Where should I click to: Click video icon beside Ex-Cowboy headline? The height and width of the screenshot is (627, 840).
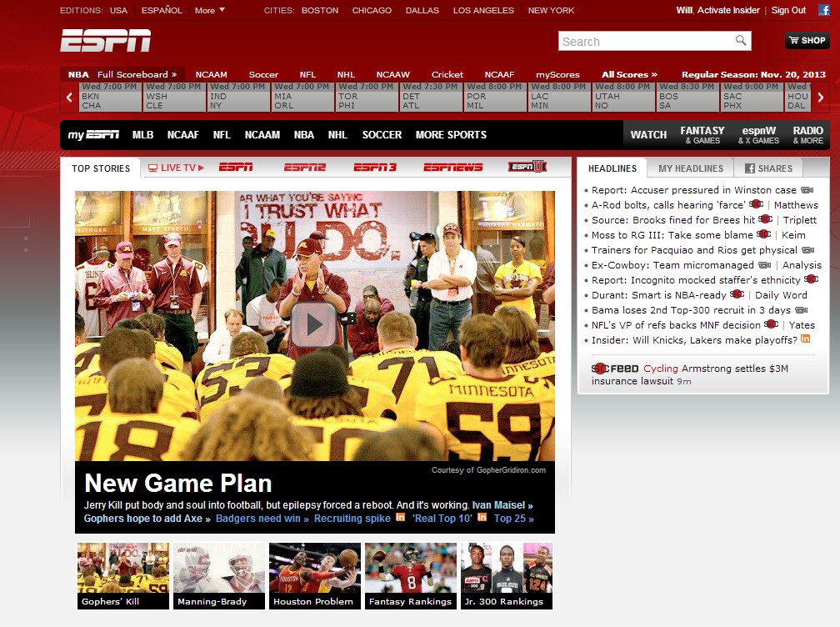(x=765, y=265)
